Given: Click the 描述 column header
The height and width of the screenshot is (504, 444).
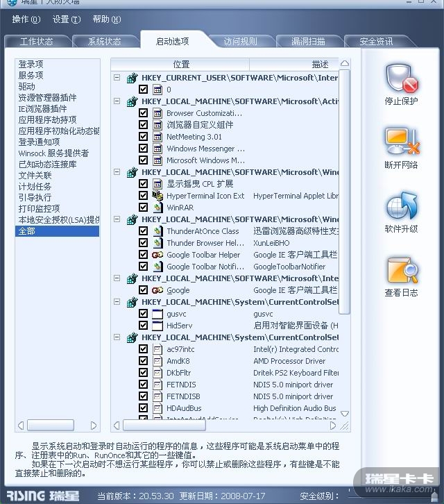Looking at the screenshot, I should (x=294, y=65).
